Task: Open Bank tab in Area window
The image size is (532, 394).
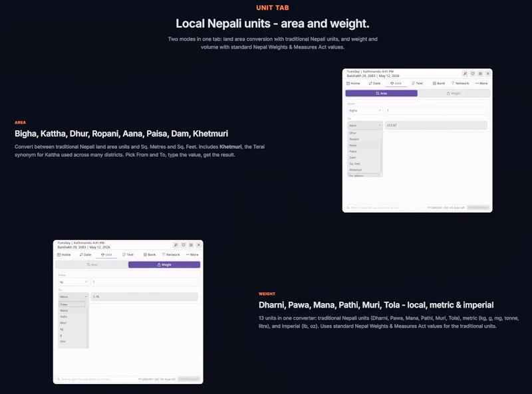Action: click(439, 83)
